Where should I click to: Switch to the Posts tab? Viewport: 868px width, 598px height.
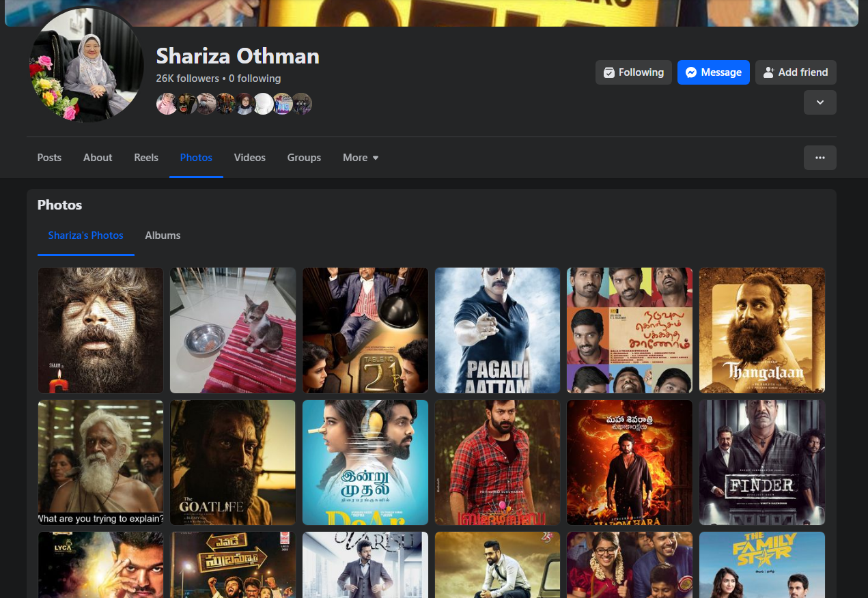coord(49,158)
